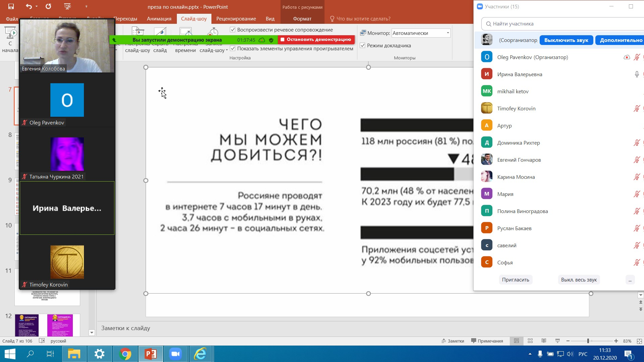Open Google Chrome from the taskbar
This screenshot has width=644, height=362.
[125, 354]
